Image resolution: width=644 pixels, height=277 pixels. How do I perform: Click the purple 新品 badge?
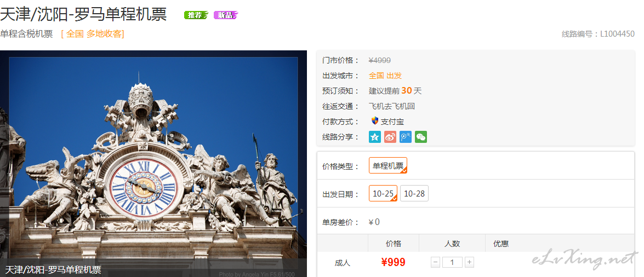click(x=225, y=15)
